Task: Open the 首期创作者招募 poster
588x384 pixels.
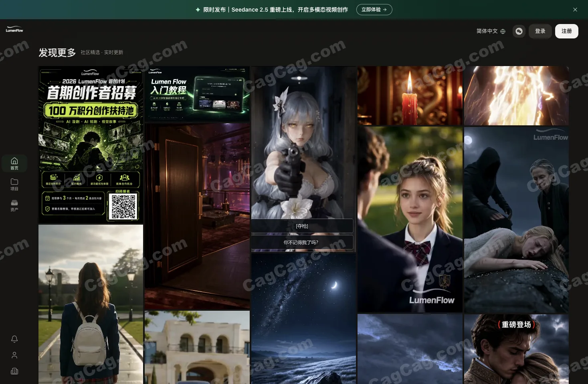Action: point(91,145)
